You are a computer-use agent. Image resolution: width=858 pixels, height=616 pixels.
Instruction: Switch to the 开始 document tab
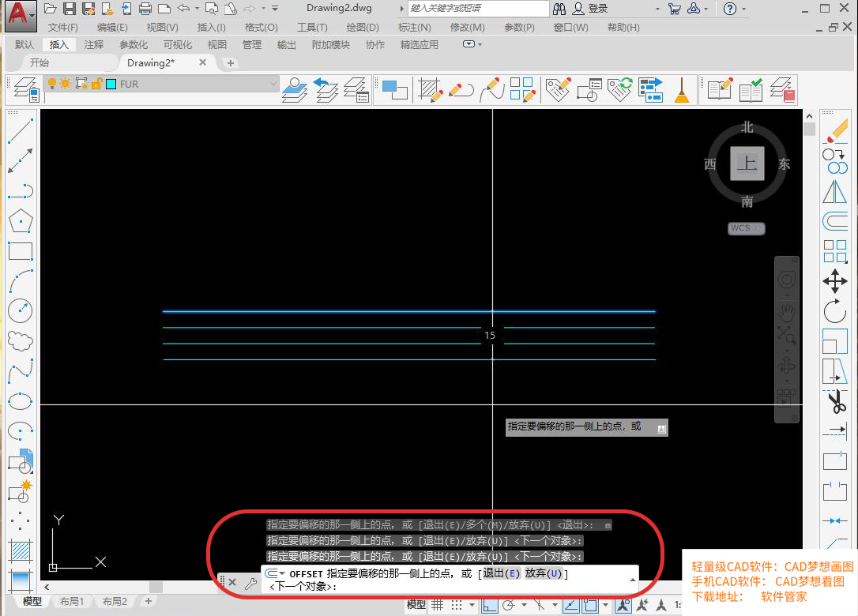40,63
